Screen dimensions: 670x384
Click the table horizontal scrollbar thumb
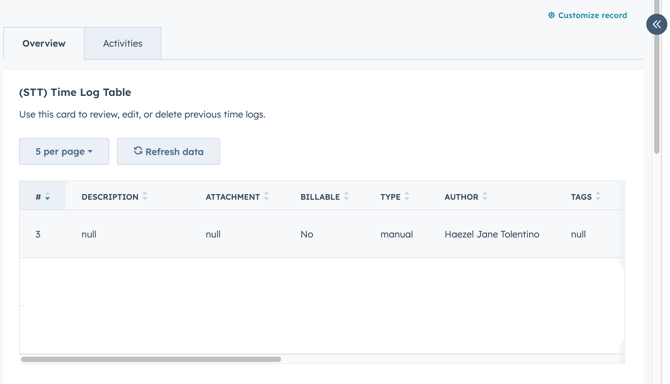151,359
